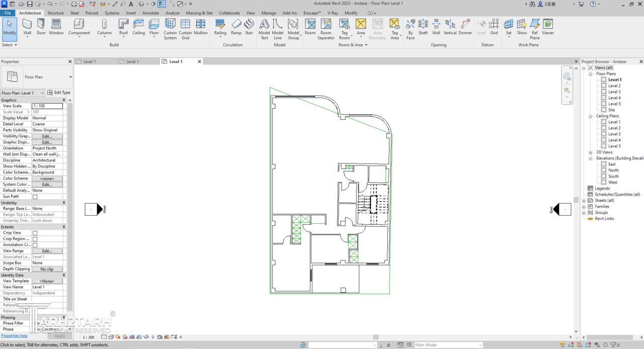This screenshot has width=644, height=349.
Task: Check the Crop Region Visible box
Action: [x=35, y=239]
